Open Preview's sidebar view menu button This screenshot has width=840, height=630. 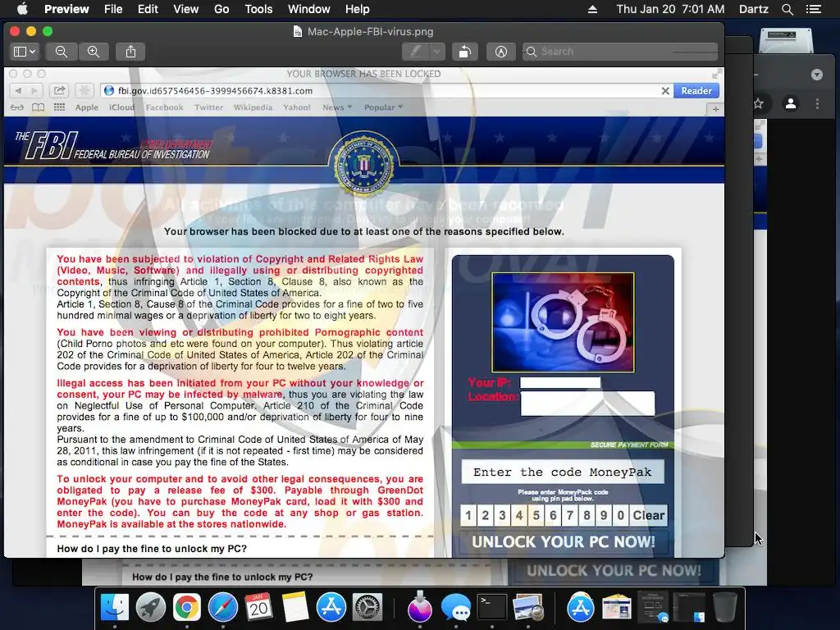click(x=24, y=52)
